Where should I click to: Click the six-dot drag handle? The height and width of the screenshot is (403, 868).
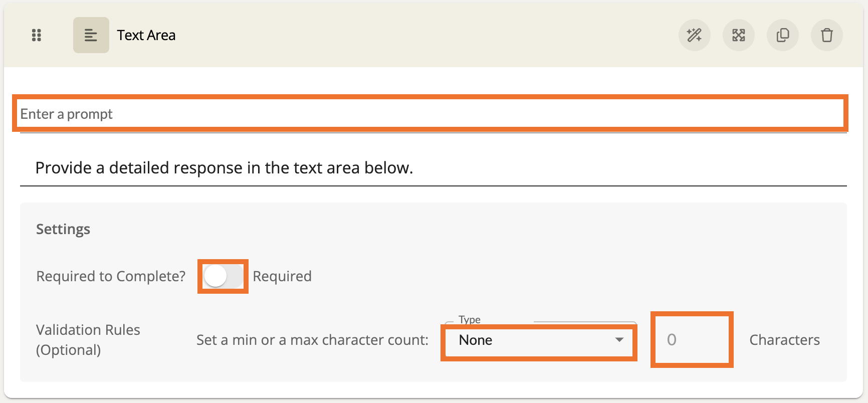coord(37,35)
